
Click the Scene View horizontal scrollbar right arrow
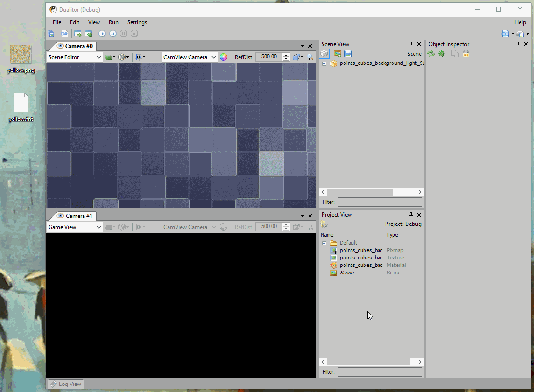click(x=420, y=192)
